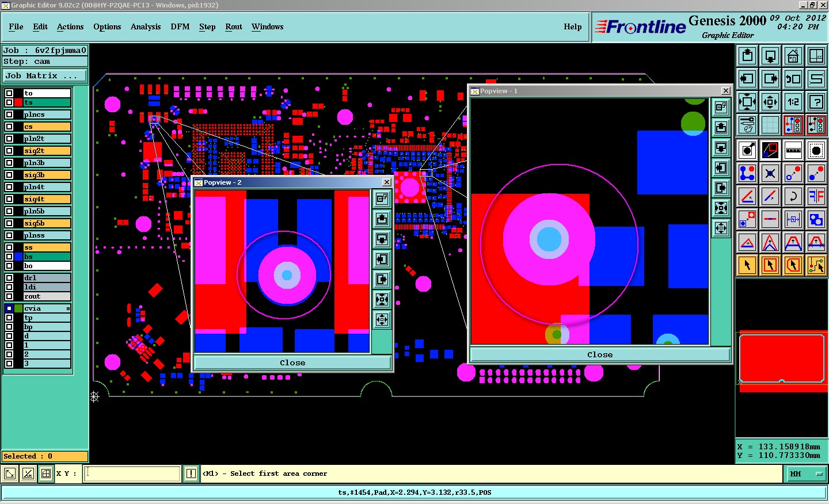
Task: Select the bo layer name
Action: pyautogui.click(x=47, y=266)
